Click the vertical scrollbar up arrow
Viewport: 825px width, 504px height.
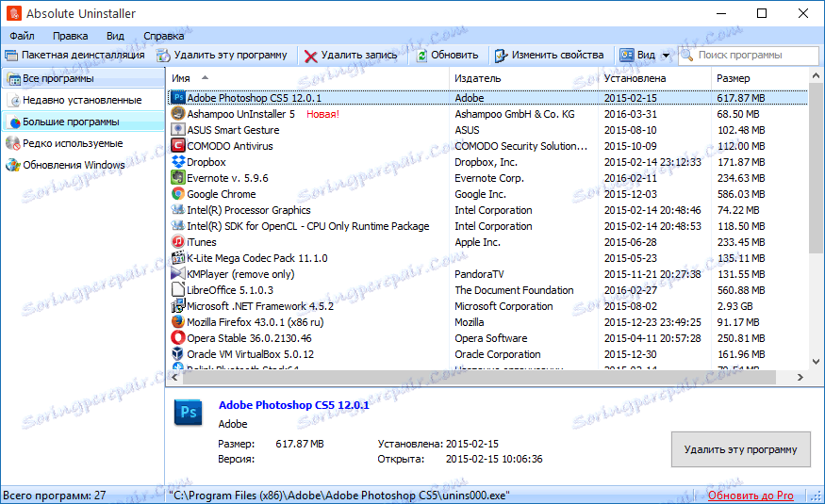click(816, 76)
